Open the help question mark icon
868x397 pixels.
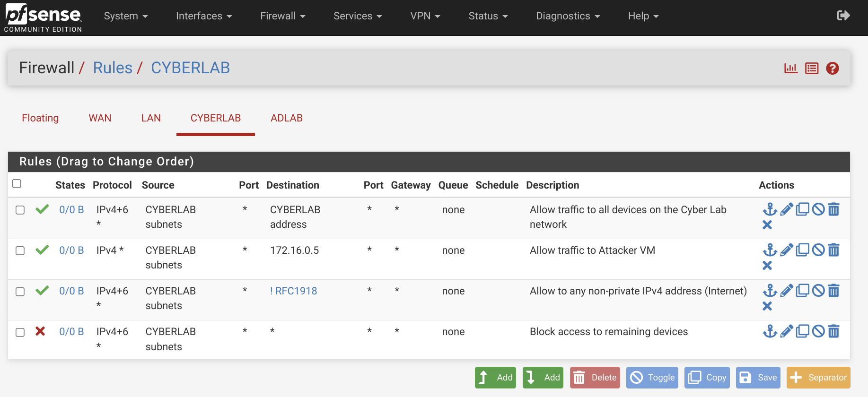tap(833, 69)
